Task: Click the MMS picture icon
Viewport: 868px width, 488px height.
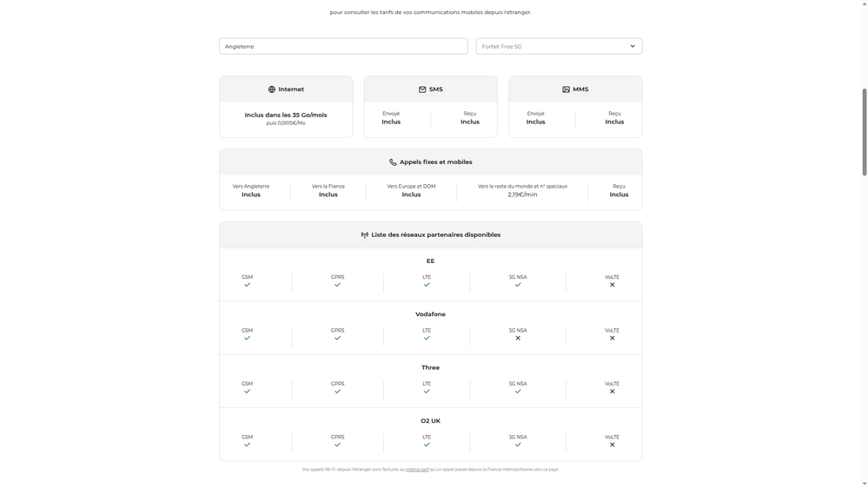Action: (x=566, y=89)
